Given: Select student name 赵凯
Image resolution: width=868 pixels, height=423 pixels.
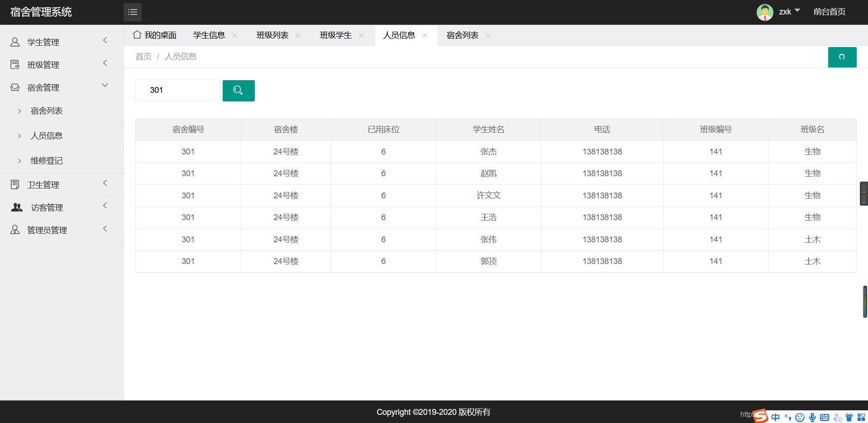Looking at the screenshot, I should [489, 173].
